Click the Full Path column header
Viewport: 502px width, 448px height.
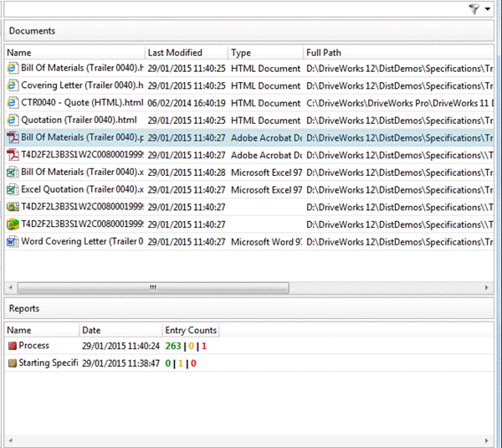[x=393, y=53]
